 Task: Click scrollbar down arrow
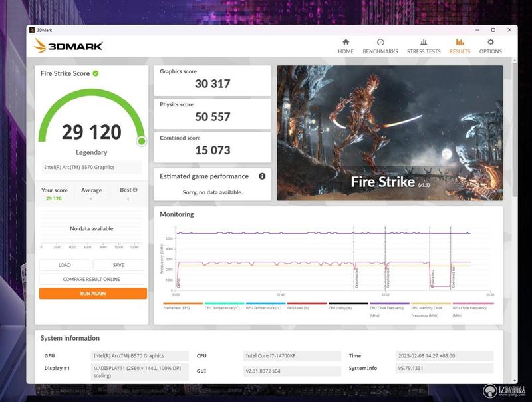(x=515, y=381)
